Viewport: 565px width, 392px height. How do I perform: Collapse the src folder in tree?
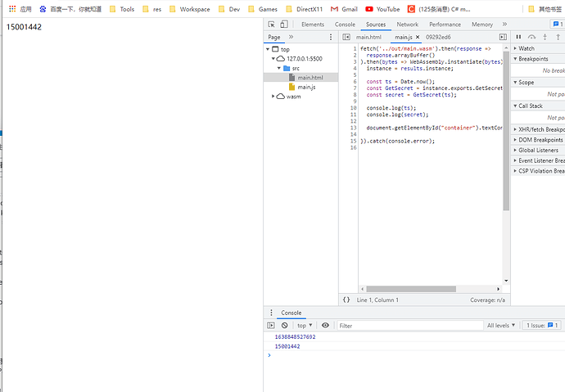(x=279, y=68)
